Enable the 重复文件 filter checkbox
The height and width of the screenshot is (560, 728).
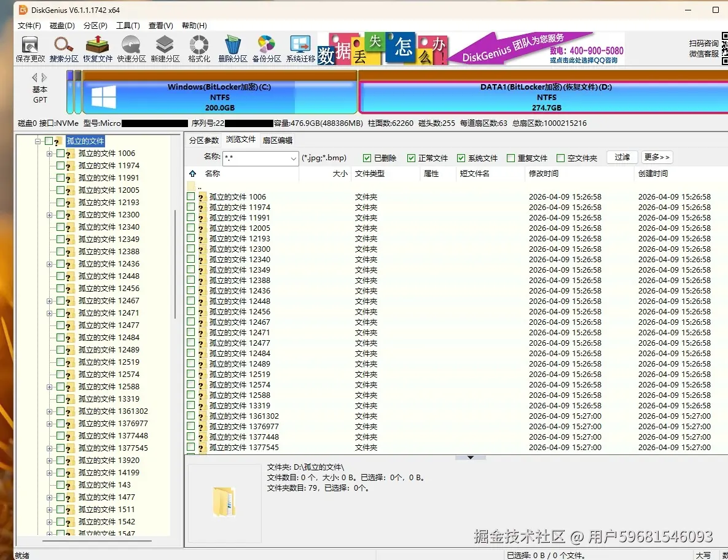tap(511, 158)
